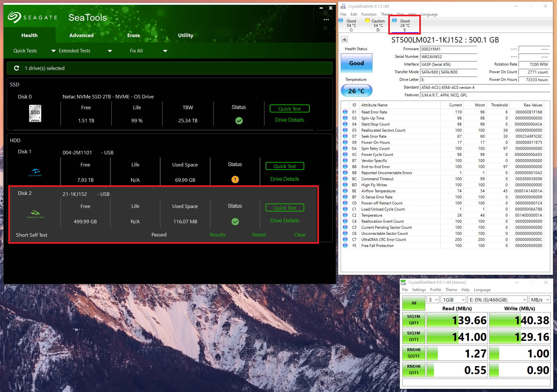
Task: Click the status orb for Power-On Hours
Action: pyautogui.click(x=345, y=142)
